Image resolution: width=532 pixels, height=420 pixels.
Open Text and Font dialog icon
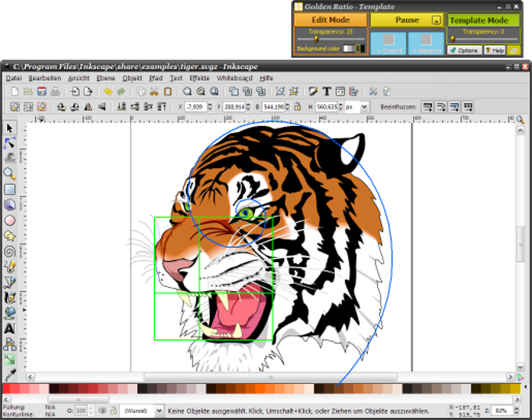pyautogui.click(x=327, y=92)
